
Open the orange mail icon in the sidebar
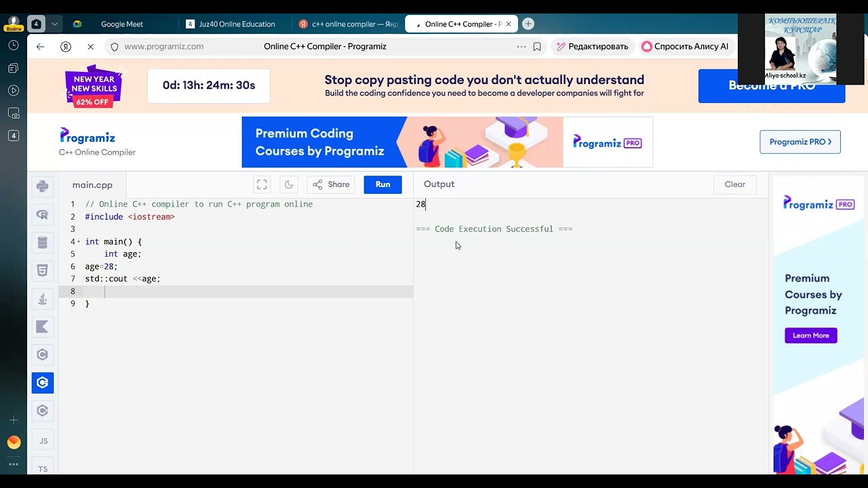coord(14,443)
